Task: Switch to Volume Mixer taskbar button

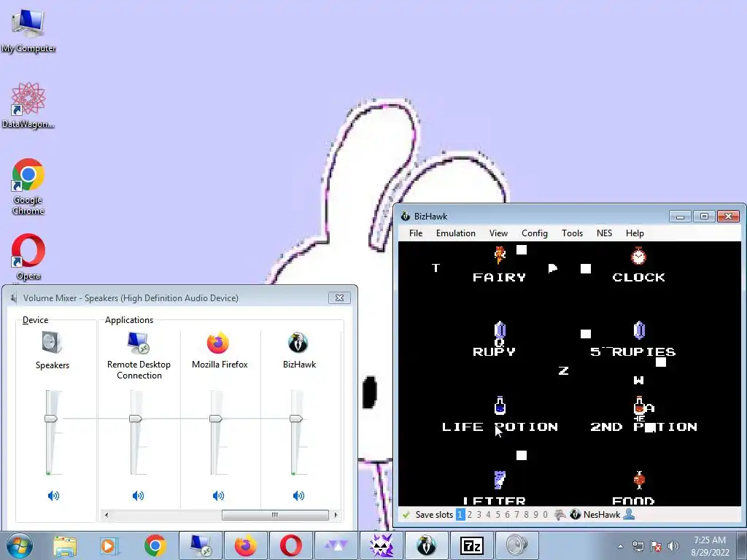Action: (517, 545)
